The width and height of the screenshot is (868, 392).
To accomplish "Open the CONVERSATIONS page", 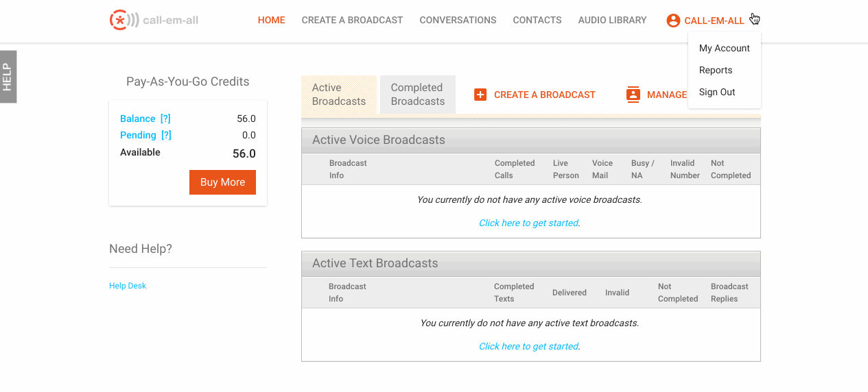I will 458,21.
